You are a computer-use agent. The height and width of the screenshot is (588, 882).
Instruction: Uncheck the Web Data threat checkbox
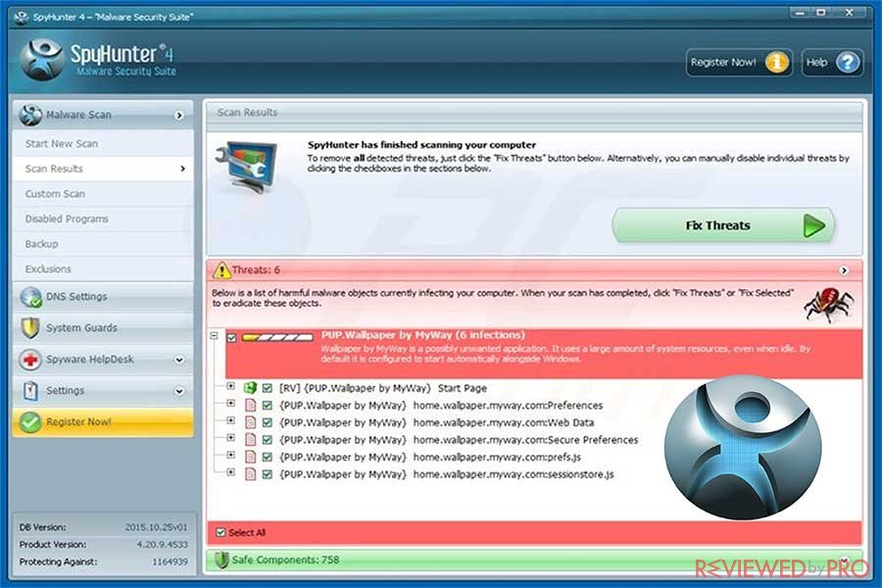268,423
